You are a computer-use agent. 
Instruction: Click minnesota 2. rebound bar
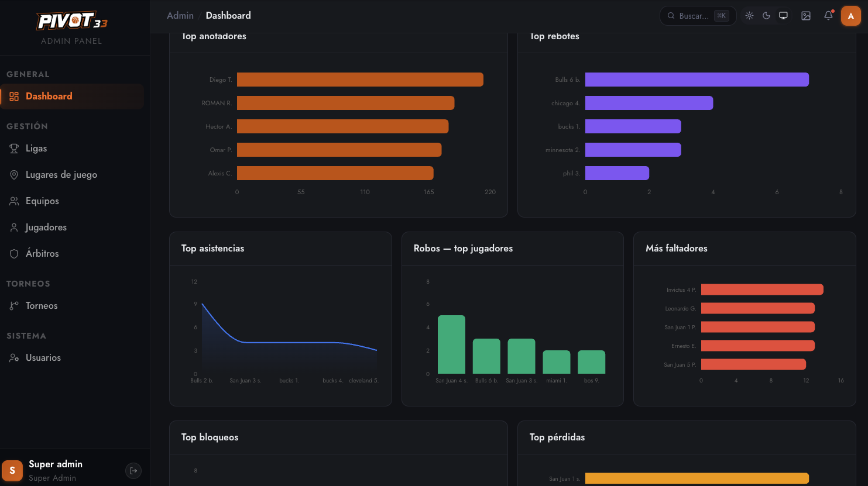633,150
